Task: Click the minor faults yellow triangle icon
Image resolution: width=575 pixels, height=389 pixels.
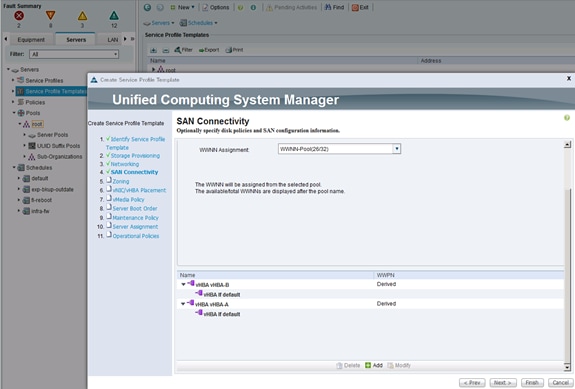Action: click(x=83, y=16)
